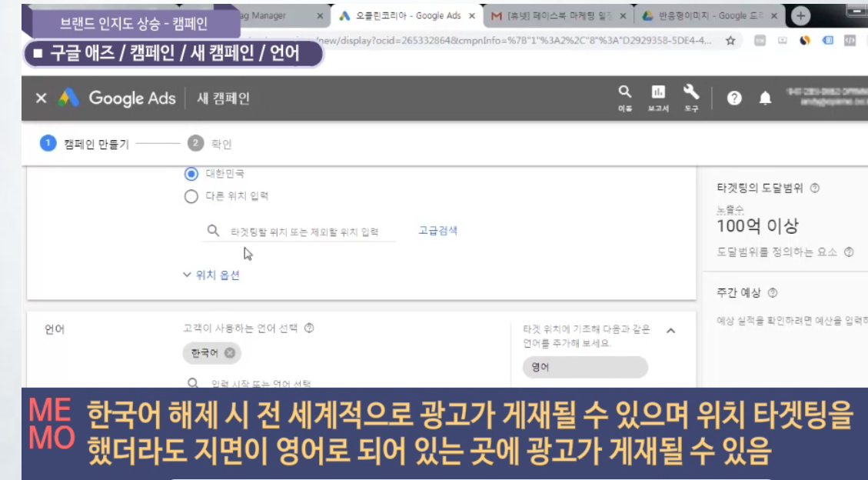Click help icon beside 도달범위를 정의하는 요소
Screen dimensions: 868x480
pos(850,252)
